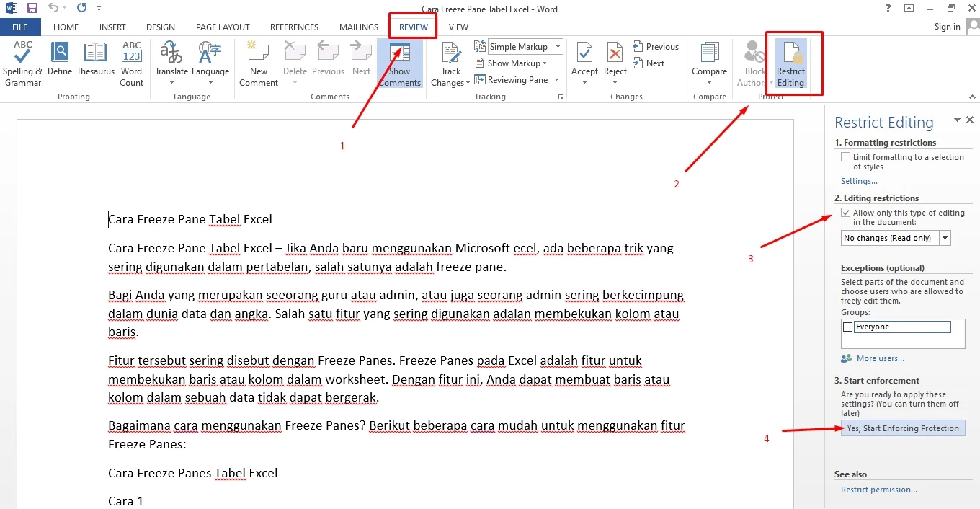Open the Show Markup dropdown
The width and height of the screenshot is (980, 509).
pyautogui.click(x=510, y=63)
